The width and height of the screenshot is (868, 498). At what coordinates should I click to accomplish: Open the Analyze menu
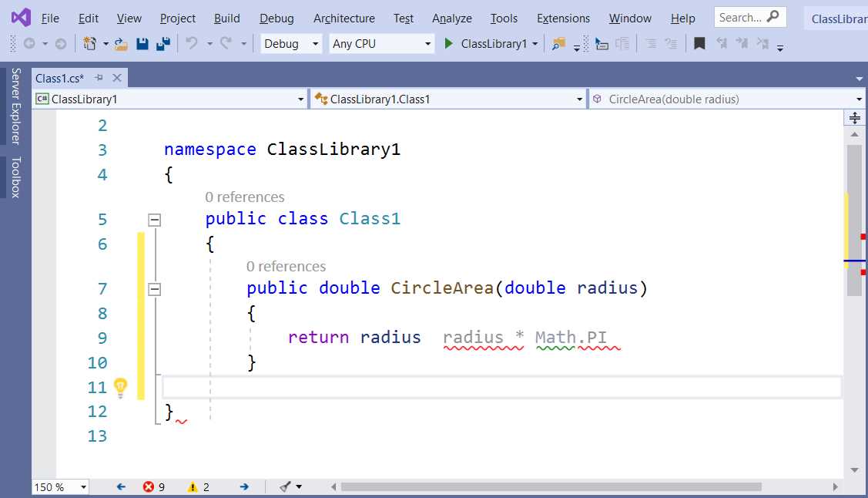tap(451, 19)
